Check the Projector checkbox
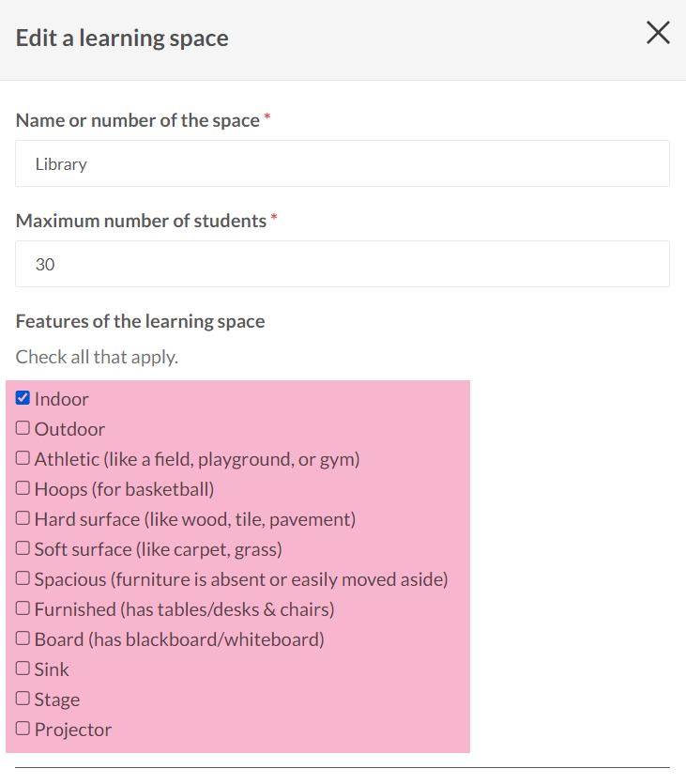The image size is (686, 784). (23, 729)
